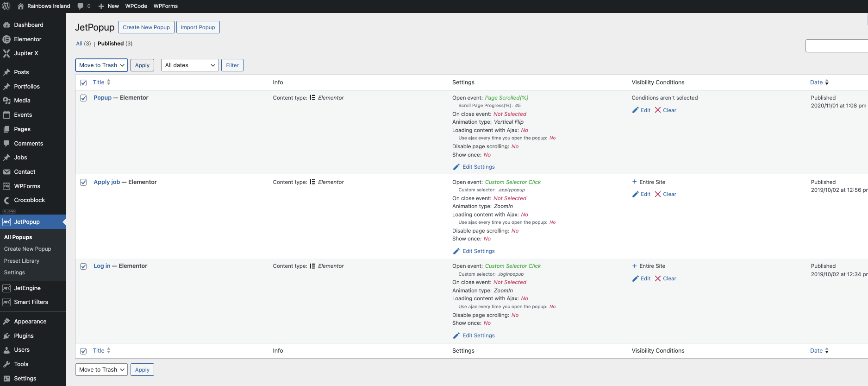Expand the All dates filter dropdown
The image size is (868, 386).
click(190, 65)
